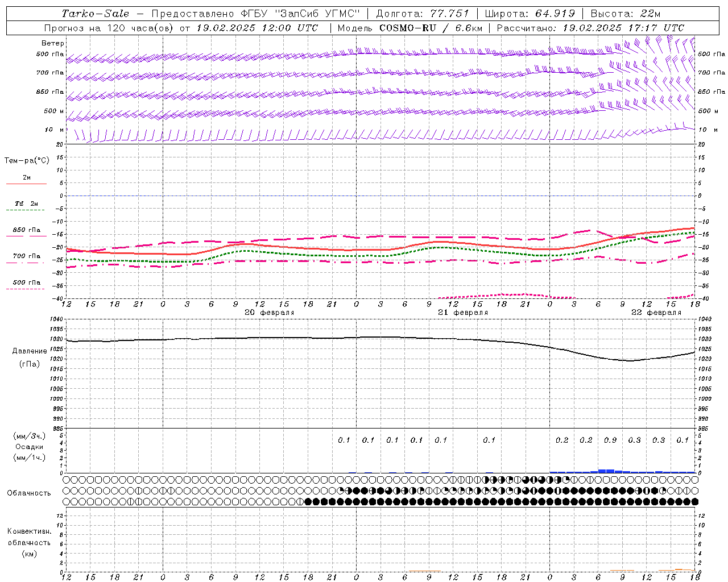Screen dimensions: 728x582
Task: Click the "20 февраля" date label
Action: (269, 313)
